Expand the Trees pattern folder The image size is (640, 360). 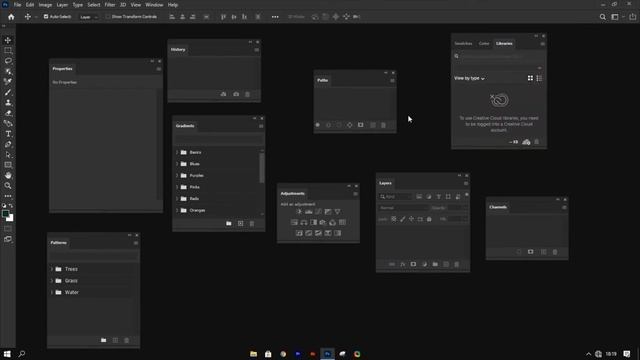point(52,269)
